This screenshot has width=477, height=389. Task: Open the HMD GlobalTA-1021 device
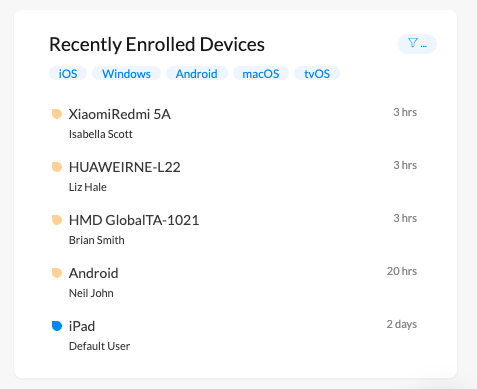(134, 220)
